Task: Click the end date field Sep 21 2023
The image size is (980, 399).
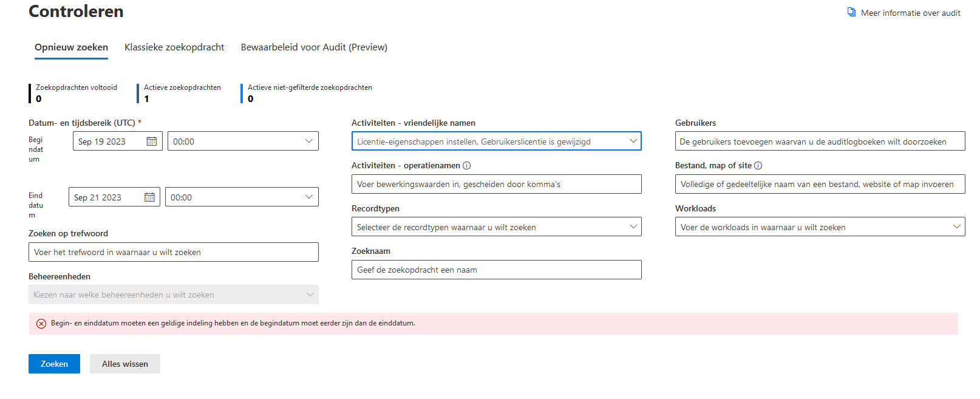Action: (114, 197)
